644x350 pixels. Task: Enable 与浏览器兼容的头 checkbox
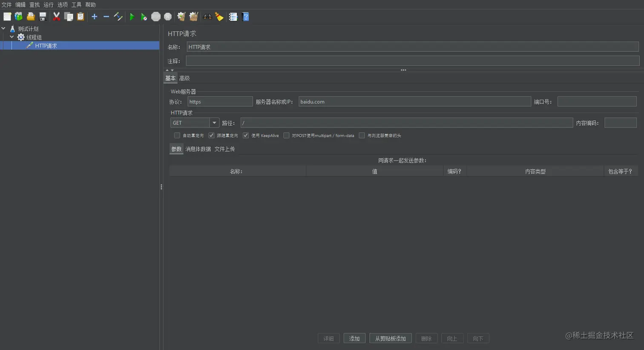click(362, 136)
